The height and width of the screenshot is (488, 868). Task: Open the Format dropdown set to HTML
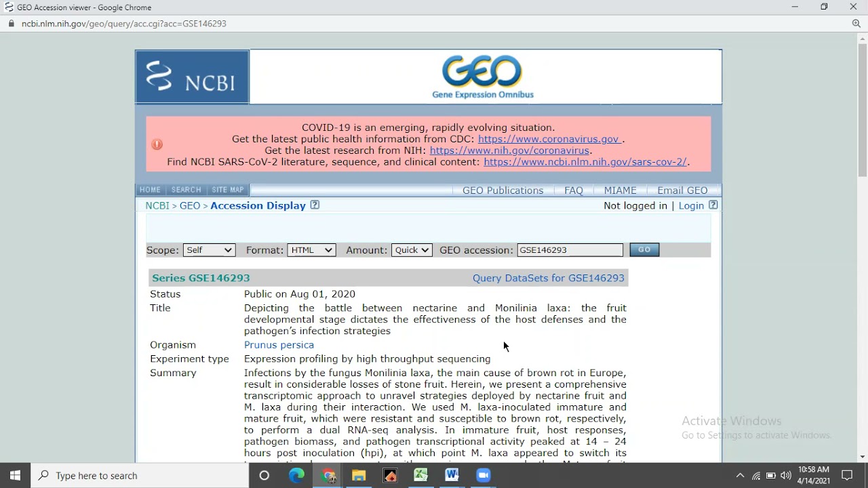[311, 250]
